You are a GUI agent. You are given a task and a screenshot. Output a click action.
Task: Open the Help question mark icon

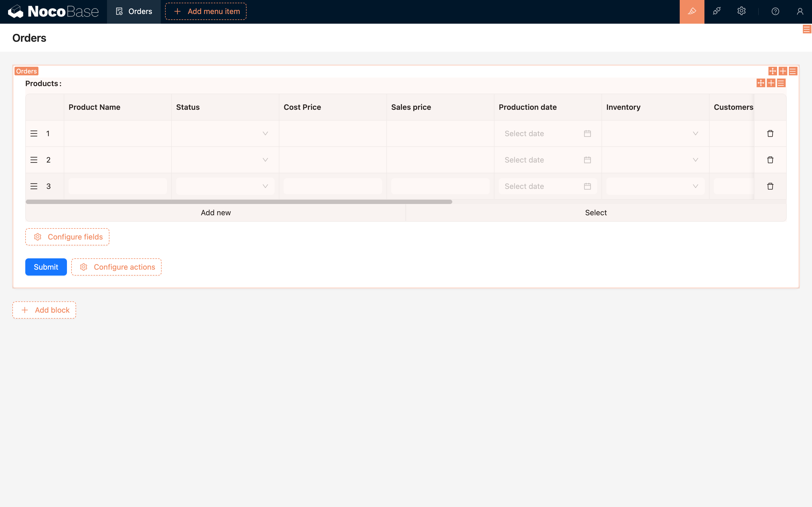(775, 11)
